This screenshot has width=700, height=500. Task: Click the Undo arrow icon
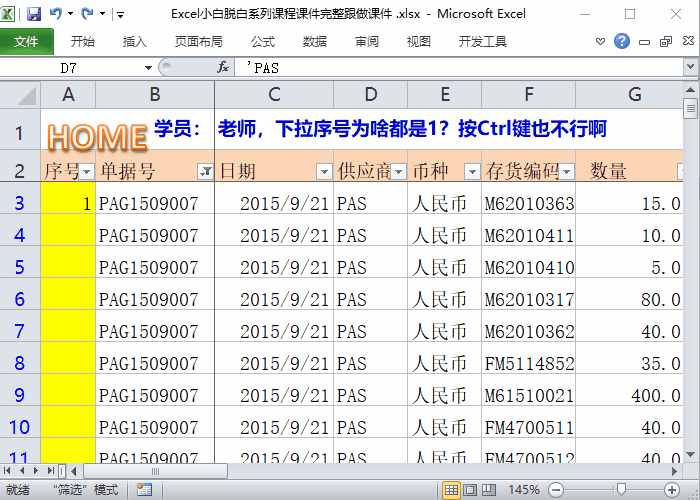(56, 13)
